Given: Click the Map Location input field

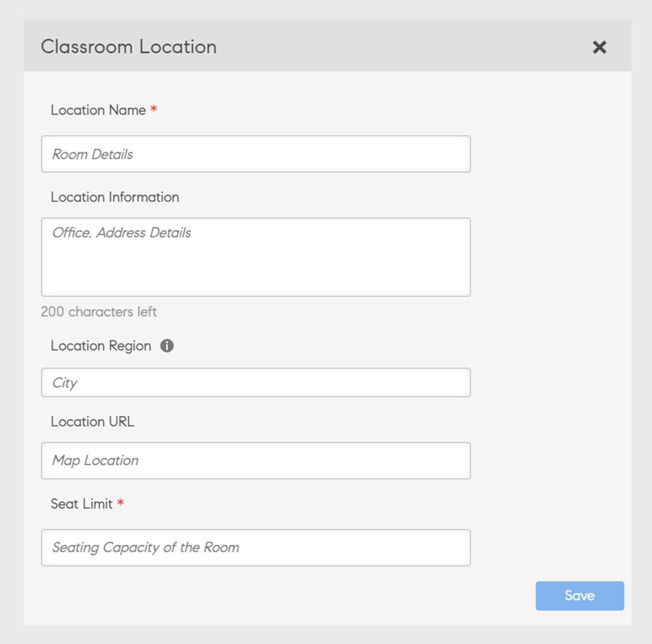Looking at the screenshot, I should tap(256, 460).
